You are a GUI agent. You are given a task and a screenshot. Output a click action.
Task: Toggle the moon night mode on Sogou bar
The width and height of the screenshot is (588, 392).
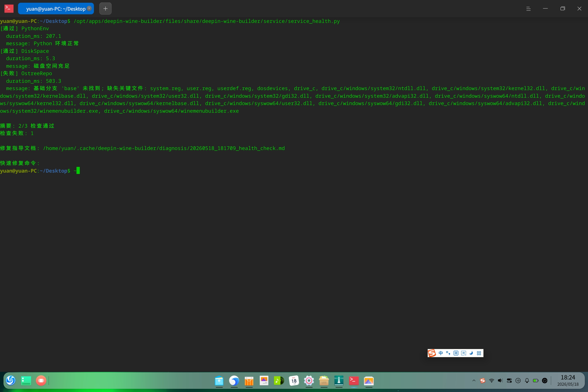471,353
